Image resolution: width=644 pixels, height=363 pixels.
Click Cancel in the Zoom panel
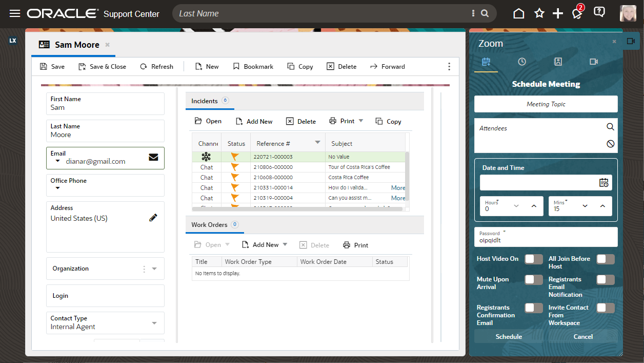point(583,337)
